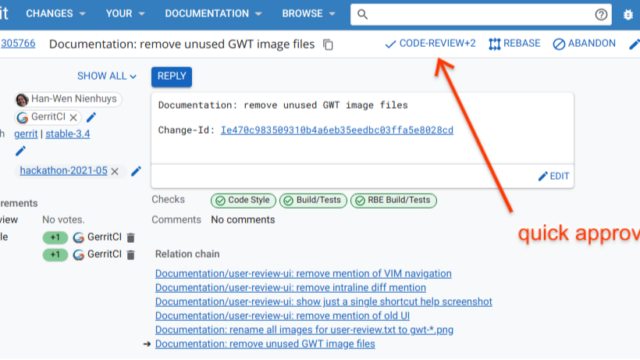This screenshot has width=640, height=360.
Task: Edit reviewers with pencil icon
Action: pos(91,117)
